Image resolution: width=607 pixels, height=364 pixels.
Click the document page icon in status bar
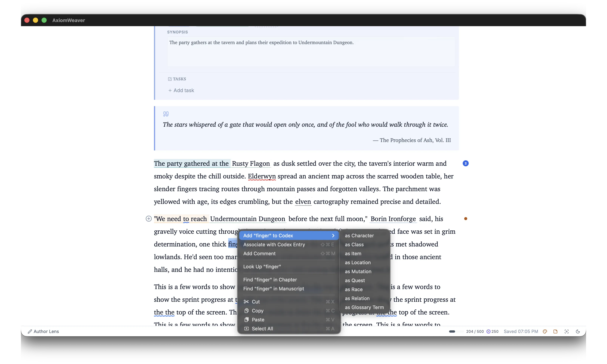coord(555,331)
